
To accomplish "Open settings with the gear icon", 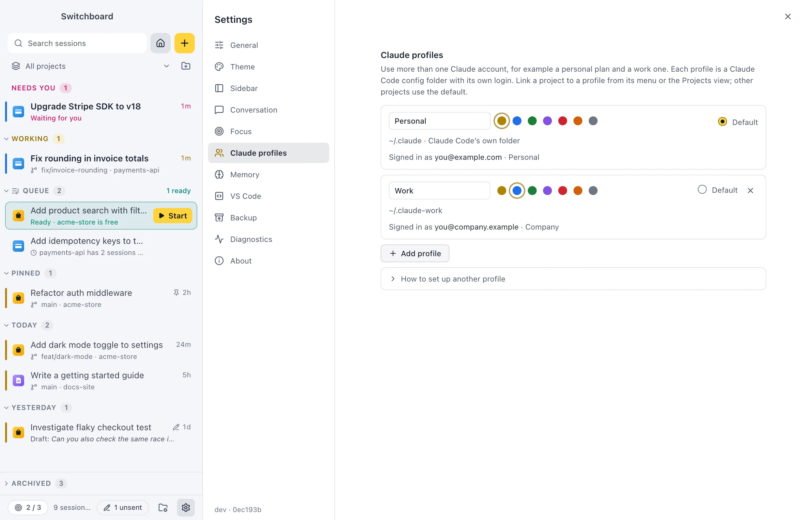I will 186,507.
